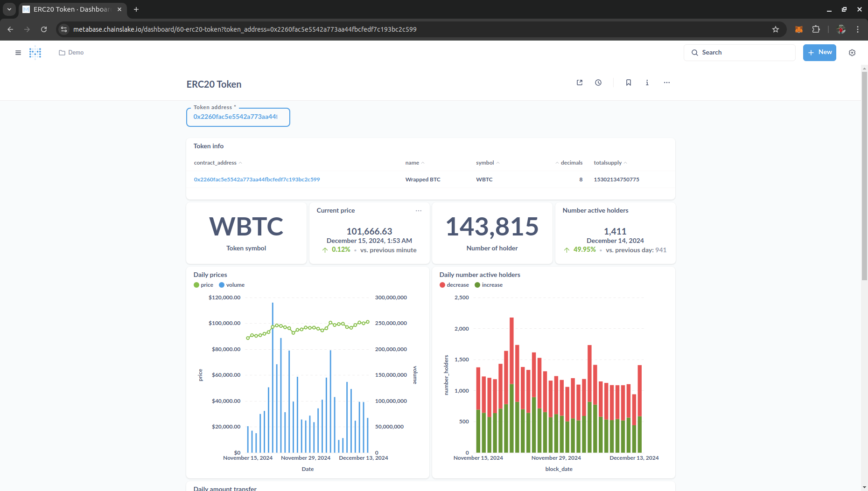Image resolution: width=868 pixels, height=491 pixels.
Task: Click the Token address filter field
Action: pyautogui.click(x=238, y=117)
